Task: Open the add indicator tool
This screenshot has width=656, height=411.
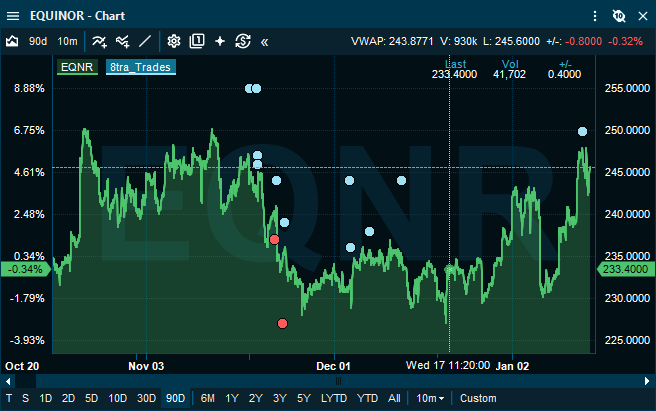Action: click(x=99, y=41)
